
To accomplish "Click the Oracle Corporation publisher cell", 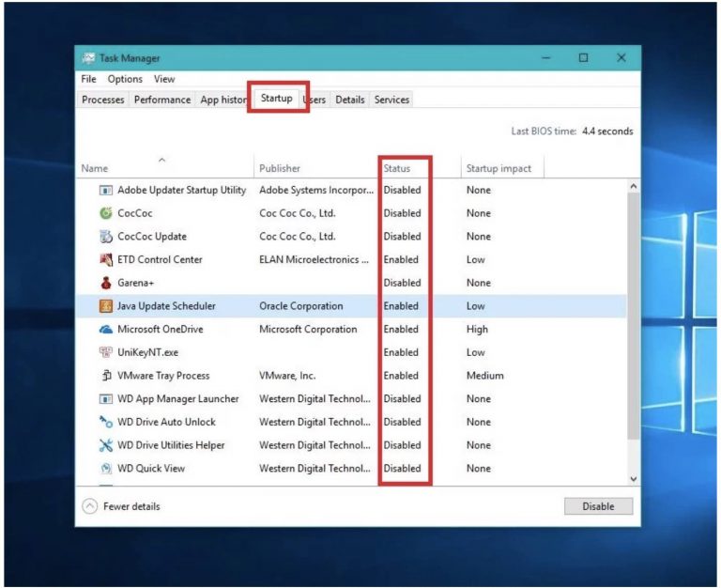I will pyautogui.click(x=300, y=306).
